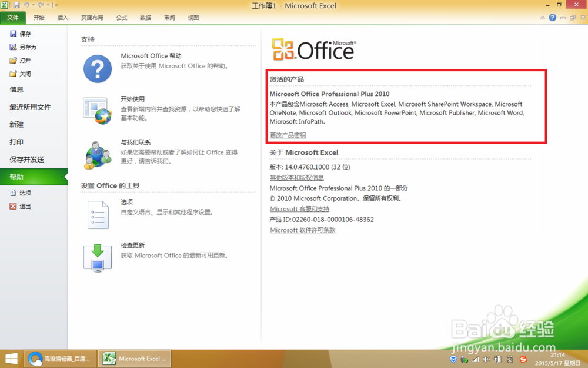Click 退出 to exit Excel
Viewport: 588px width, 368px height.
tap(21, 207)
